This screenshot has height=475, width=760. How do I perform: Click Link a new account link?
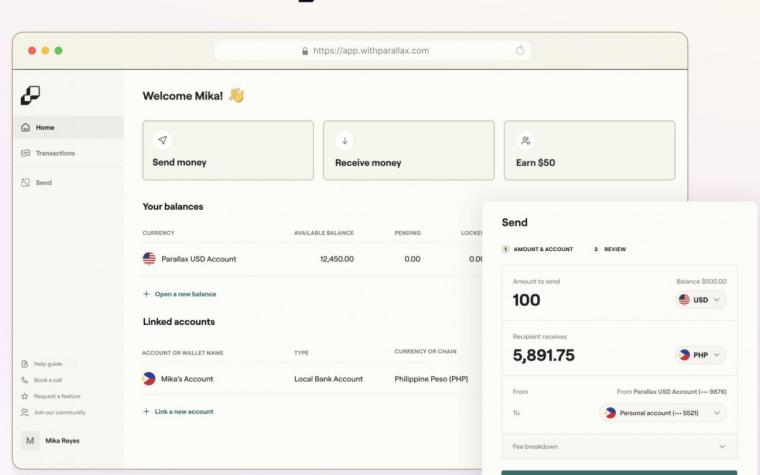point(184,412)
